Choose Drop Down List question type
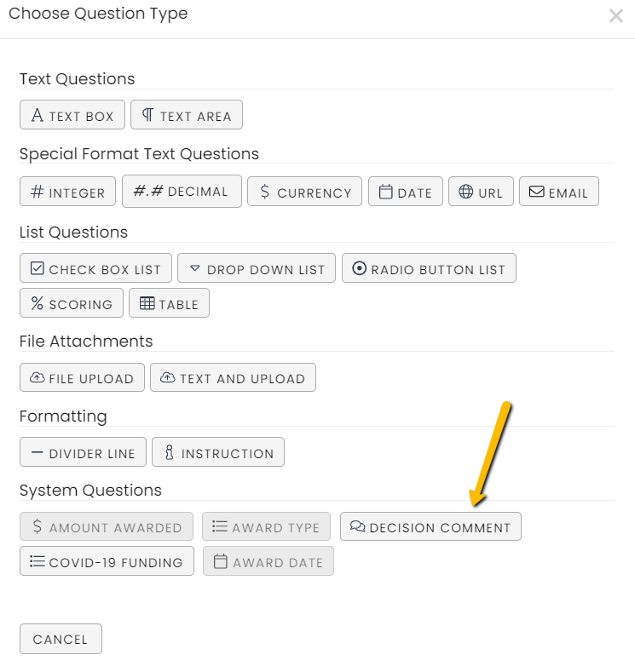The image size is (635, 672). pos(257,267)
